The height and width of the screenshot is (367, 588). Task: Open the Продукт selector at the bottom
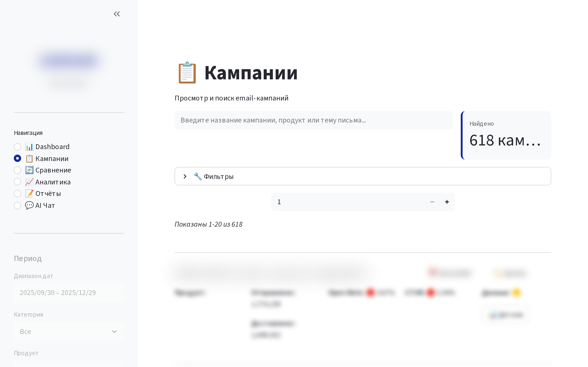[x=69, y=365]
